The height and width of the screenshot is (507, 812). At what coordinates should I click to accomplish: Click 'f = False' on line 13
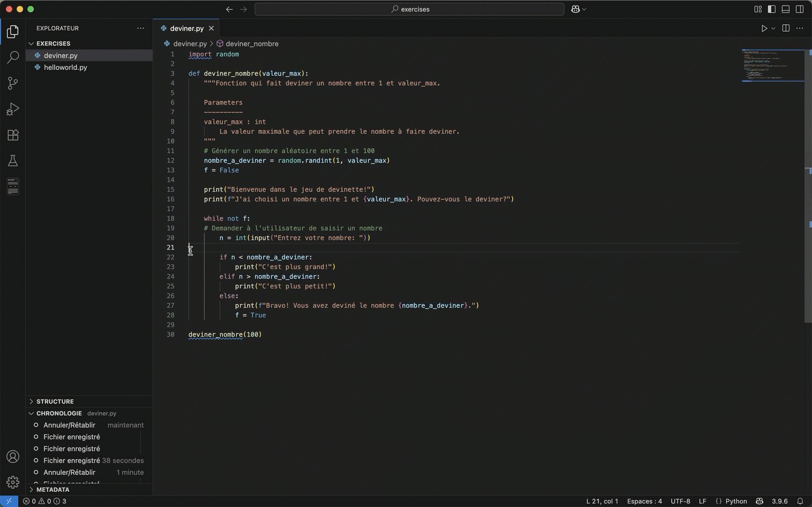(221, 170)
